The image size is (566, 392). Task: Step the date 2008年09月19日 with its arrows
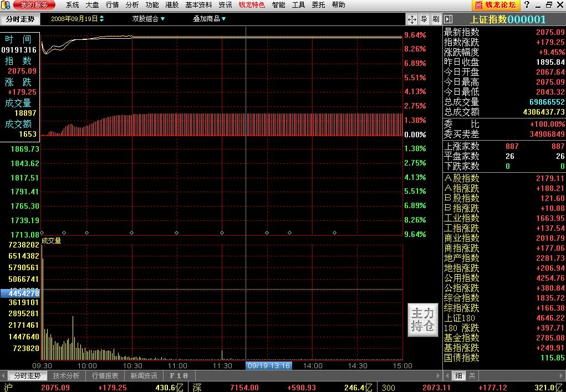(102, 19)
